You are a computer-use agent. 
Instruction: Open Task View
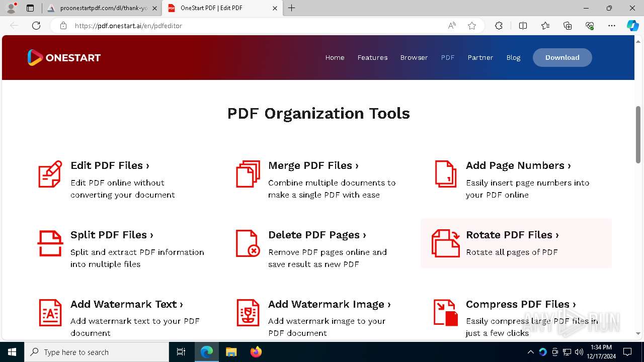pyautogui.click(x=181, y=352)
